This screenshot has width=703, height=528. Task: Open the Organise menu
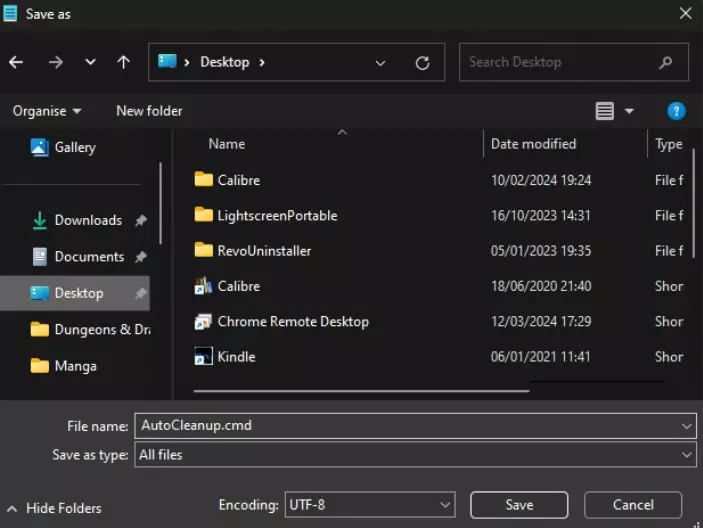tap(47, 111)
